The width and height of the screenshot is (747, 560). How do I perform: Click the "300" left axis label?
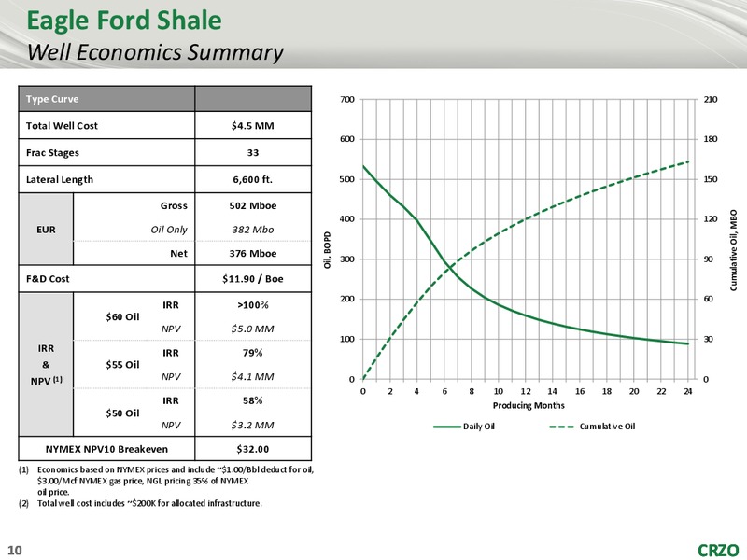(x=347, y=259)
